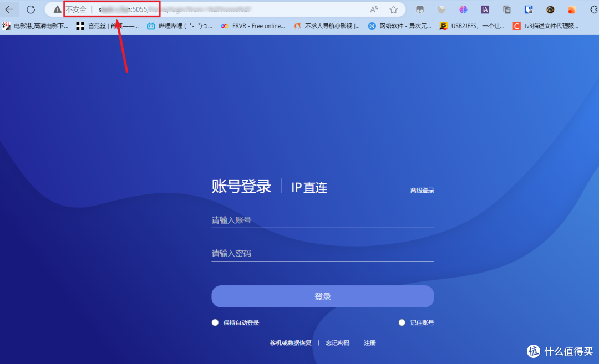Click the 登录 login button
This screenshot has height=364, width=599.
coord(322,296)
